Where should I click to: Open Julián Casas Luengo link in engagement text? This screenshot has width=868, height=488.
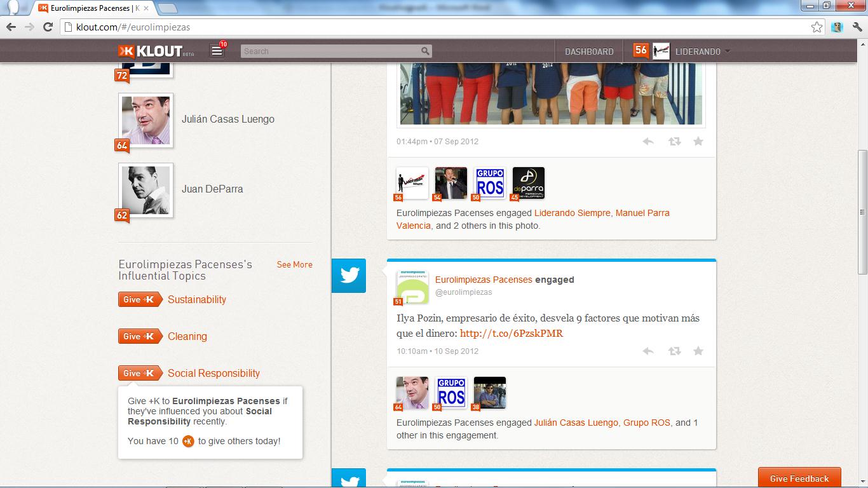pyautogui.click(x=576, y=423)
